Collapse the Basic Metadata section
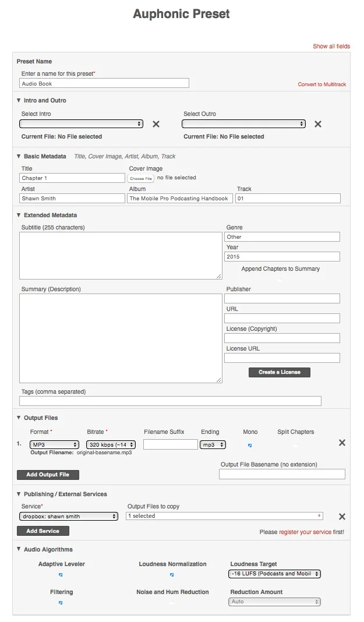Viewport: 364px width, 622px height. coord(19,156)
